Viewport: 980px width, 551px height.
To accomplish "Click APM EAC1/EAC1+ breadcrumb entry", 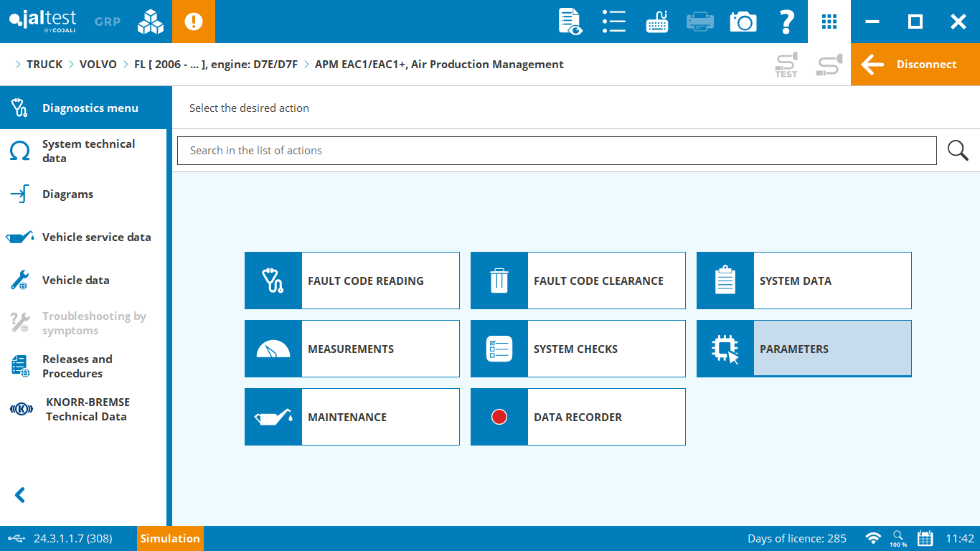I will coord(439,65).
